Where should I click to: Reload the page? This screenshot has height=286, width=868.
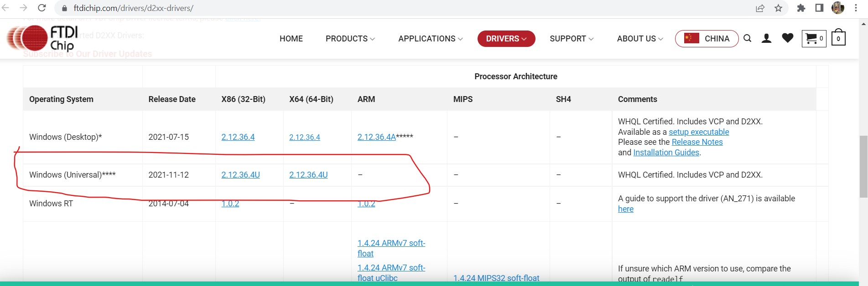click(42, 8)
